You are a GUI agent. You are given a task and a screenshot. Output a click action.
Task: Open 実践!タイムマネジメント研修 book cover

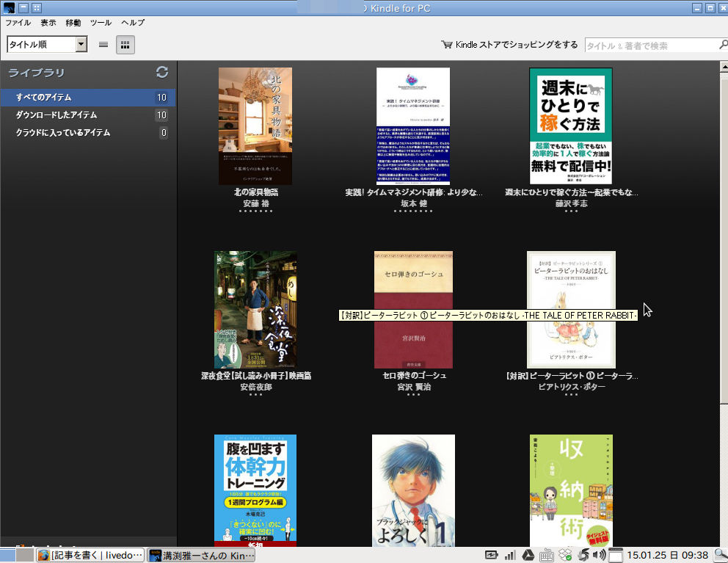point(412,126)
